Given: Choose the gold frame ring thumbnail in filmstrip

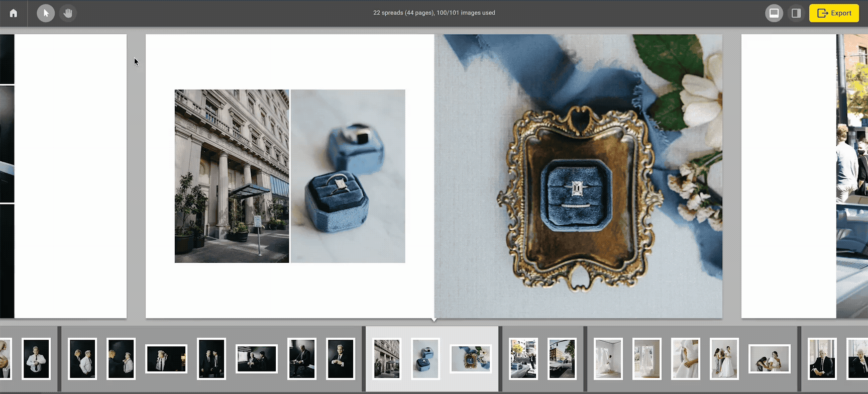Looking at the screenshot, I should (x=470, y=359).
